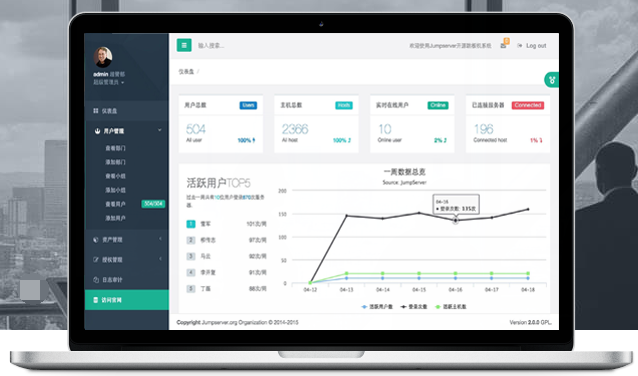Click the Log out link
Viewport: 638px width, 376px height.
point(536,46)
